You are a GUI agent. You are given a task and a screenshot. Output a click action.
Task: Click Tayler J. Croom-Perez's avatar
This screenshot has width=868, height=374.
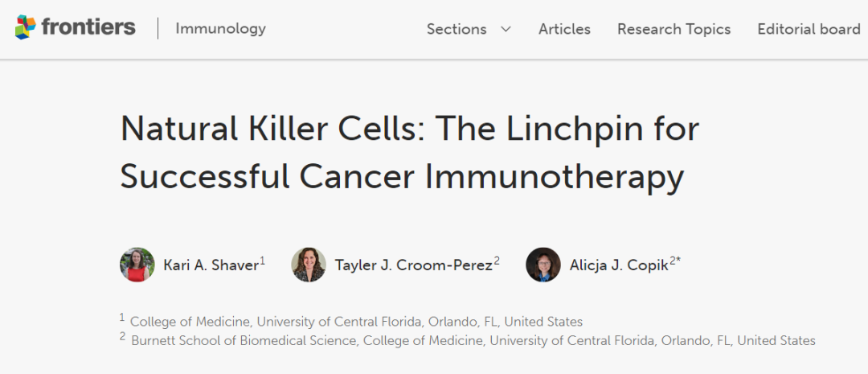point(309,265)
